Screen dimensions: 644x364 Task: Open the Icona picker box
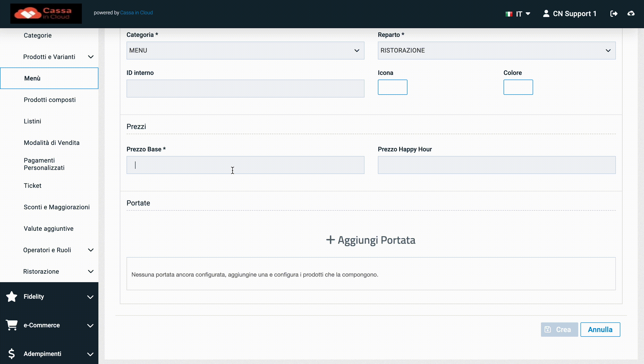pyautogui.click(x=392, y=87)
